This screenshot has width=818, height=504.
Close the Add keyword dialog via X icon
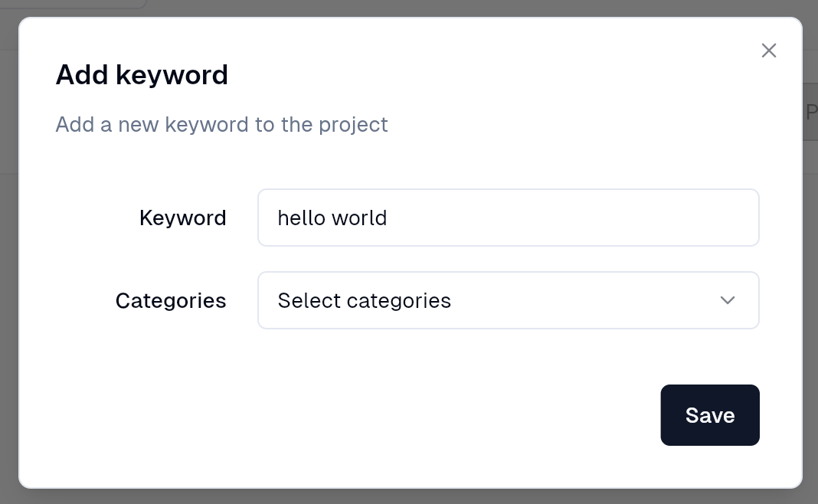[x=769, y=51]
